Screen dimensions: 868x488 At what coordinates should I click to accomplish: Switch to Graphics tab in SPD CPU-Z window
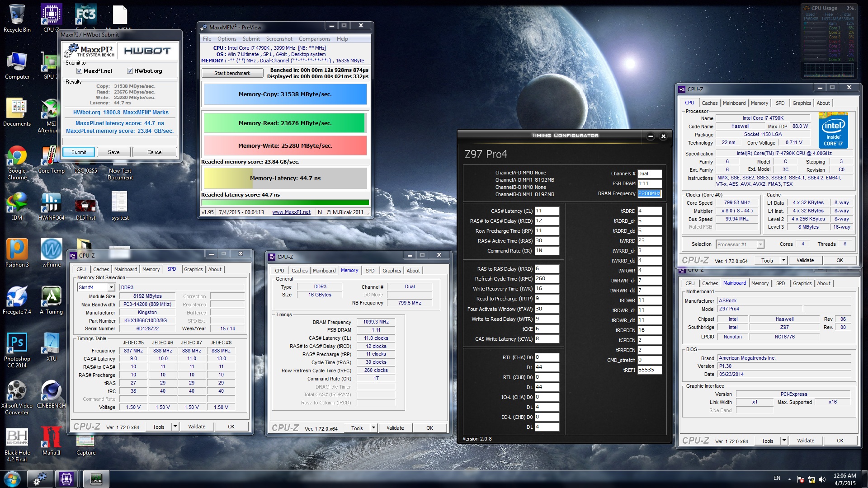coord(193,269)
